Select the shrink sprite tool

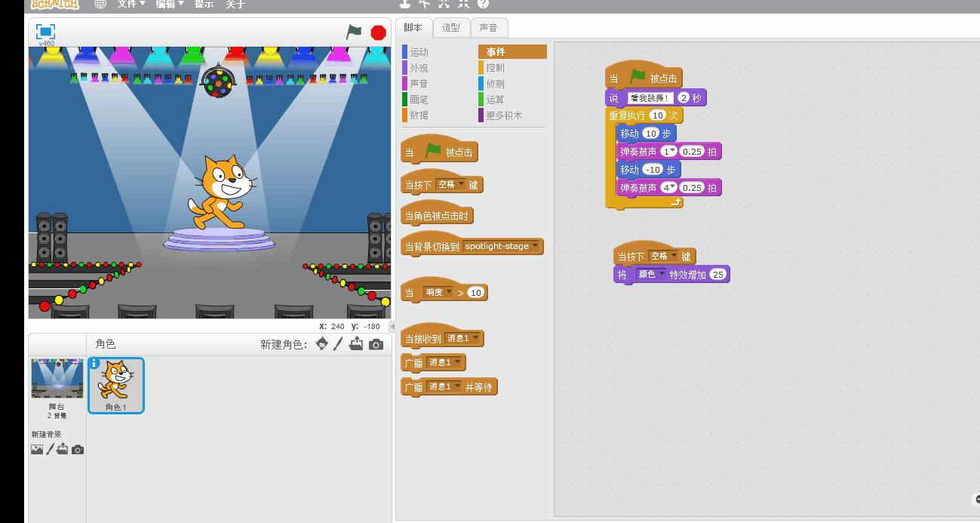[x=464, y=5]
